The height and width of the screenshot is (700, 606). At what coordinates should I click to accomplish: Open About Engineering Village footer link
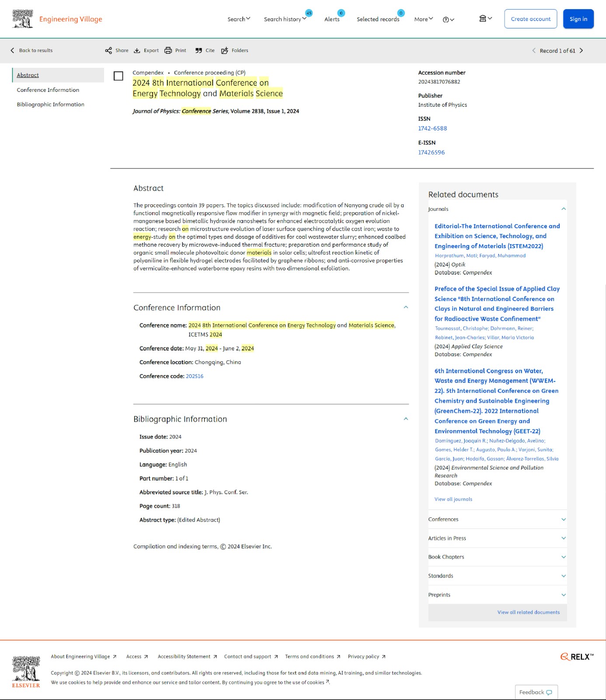click(84, 657)
